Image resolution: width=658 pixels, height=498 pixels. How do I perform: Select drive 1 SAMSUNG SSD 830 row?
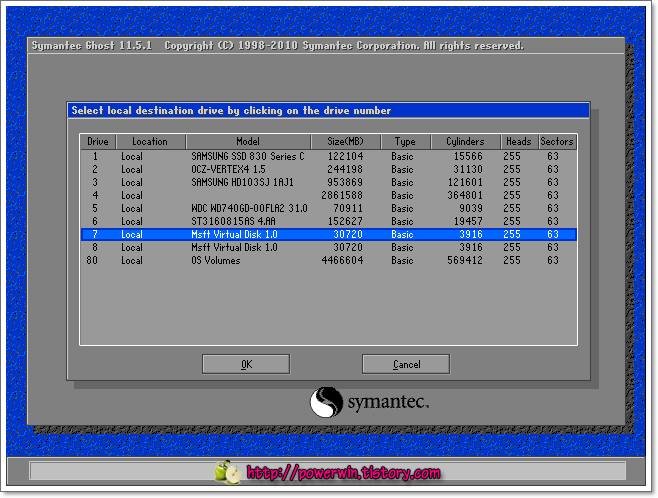pos(329,156)
